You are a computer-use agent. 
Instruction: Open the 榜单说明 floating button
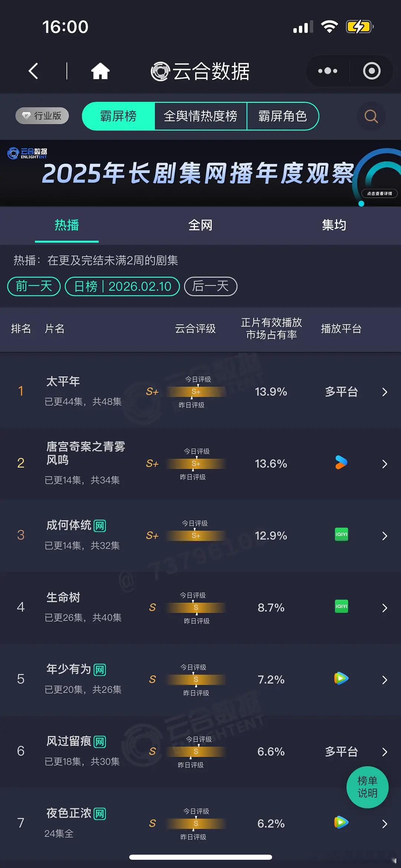click(x=368, y=787)
